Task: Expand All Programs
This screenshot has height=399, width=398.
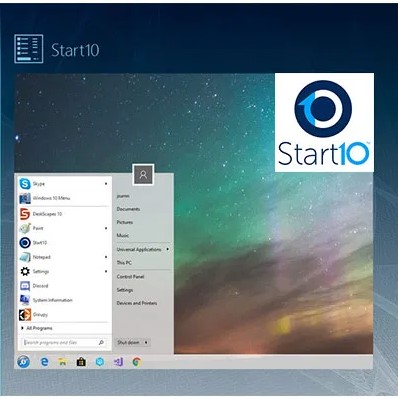Action: coord(37,328)
